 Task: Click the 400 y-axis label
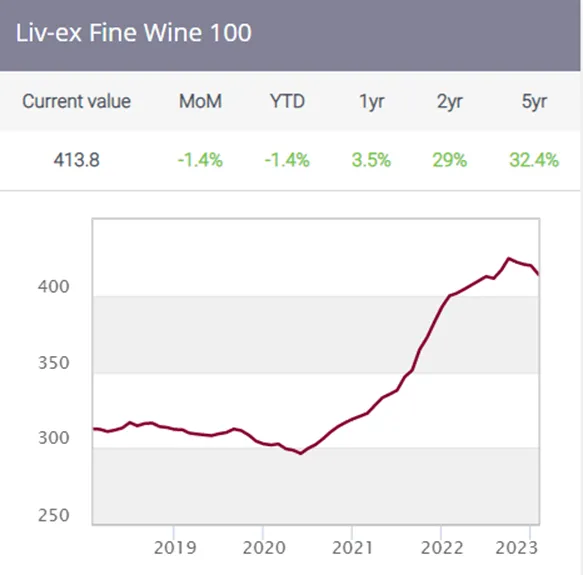pyautogui.click(x=54, y=287)
